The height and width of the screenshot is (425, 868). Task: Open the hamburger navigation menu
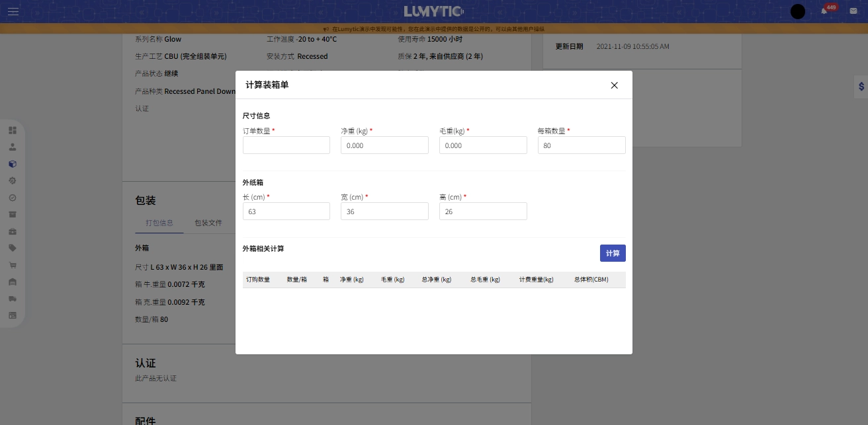coord(13,11)
